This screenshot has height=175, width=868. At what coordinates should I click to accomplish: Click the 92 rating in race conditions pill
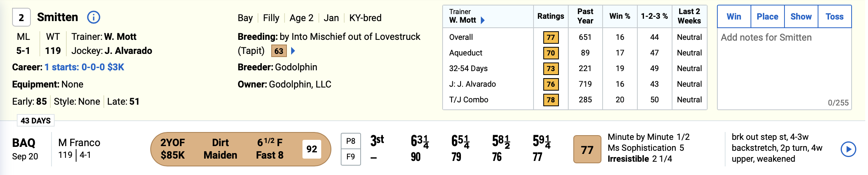[x=311, y=149]
